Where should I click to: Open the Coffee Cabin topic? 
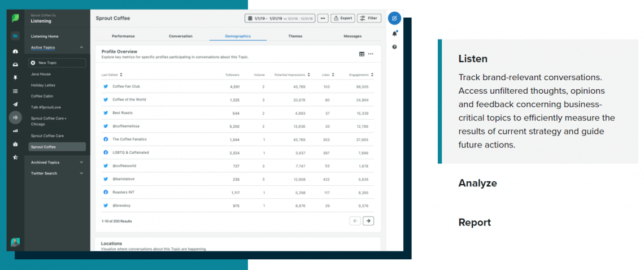click(x=41, y=96)
